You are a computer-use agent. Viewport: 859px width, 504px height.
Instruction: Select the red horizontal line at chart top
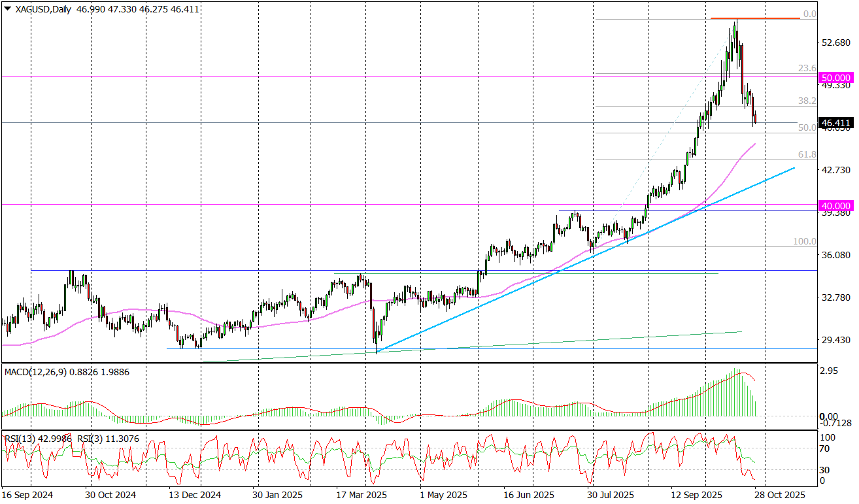755,18
